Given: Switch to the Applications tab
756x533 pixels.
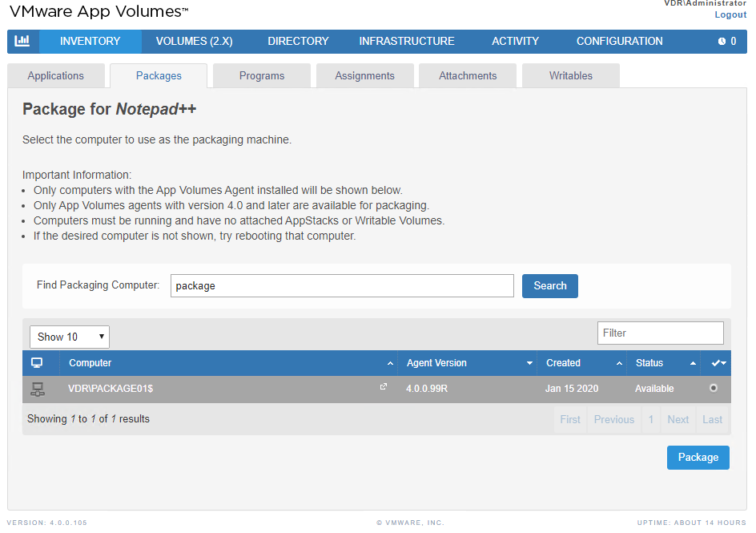Looking at the screenshot, I should (x=56, y=75).
